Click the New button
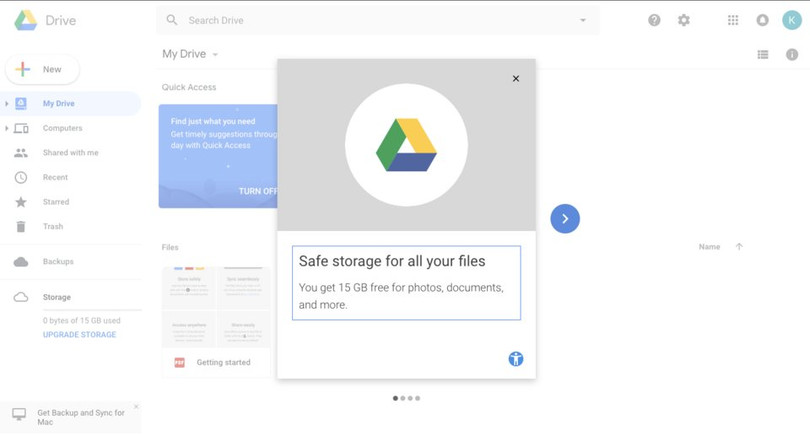Screen dimensions: 810x435 [x=42, y=69]
